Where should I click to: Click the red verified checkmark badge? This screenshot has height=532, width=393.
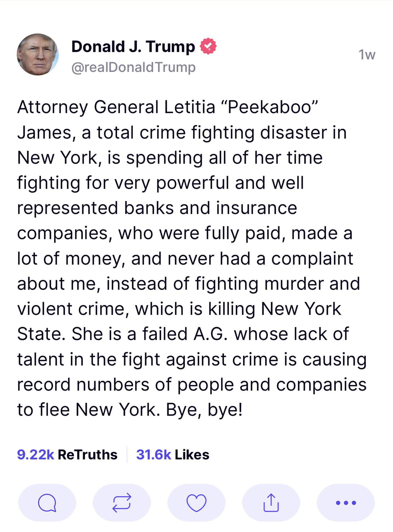pyautogui.click(x=208, y=46)
